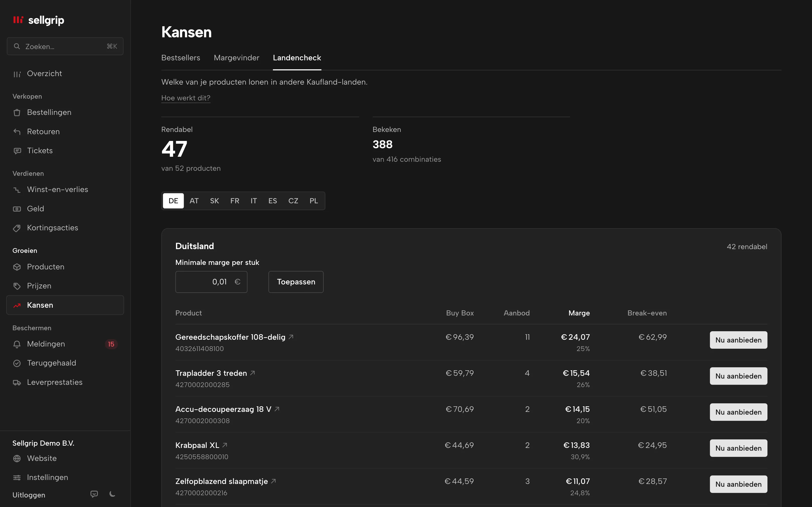Click Nu aanbieden for Zelfopblazend slaapmatje
This screenshot has height=507, width=812.
click(x=738, y=484)
